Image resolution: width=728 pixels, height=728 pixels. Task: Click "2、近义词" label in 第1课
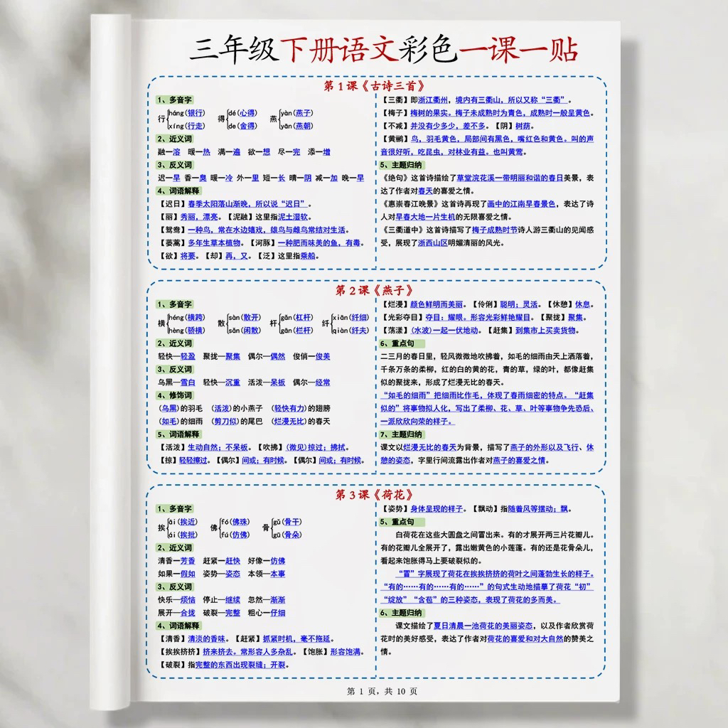pyautogui.click(x=174, y=139)
